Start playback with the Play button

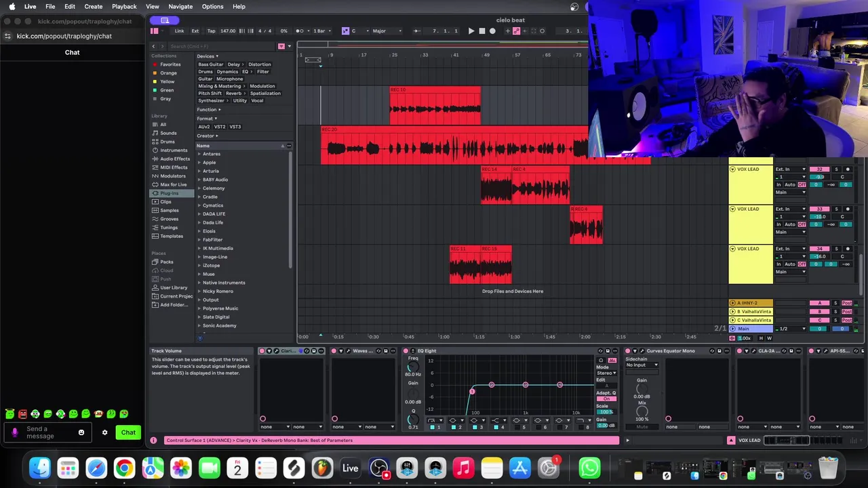point(471,30)
